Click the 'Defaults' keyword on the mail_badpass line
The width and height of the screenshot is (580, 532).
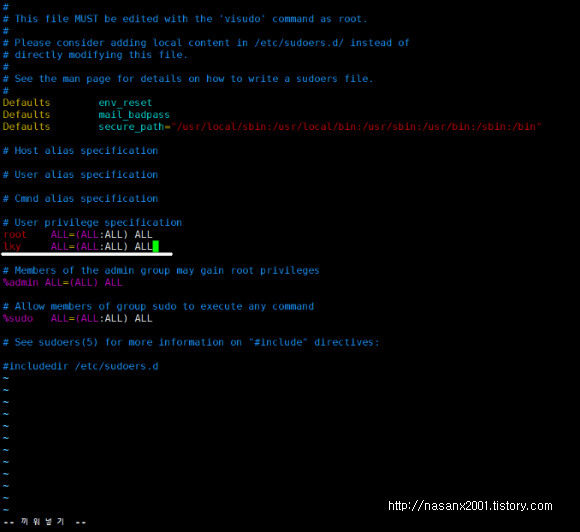[26, 115]
